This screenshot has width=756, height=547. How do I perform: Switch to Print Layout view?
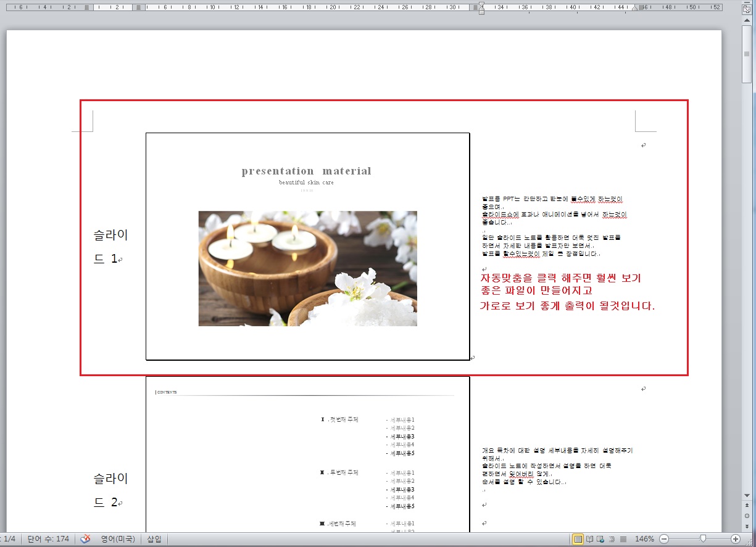578,539
